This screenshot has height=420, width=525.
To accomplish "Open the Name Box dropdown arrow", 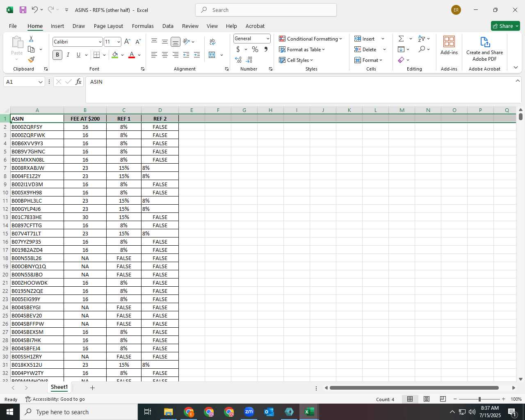I will coord(41,82).
